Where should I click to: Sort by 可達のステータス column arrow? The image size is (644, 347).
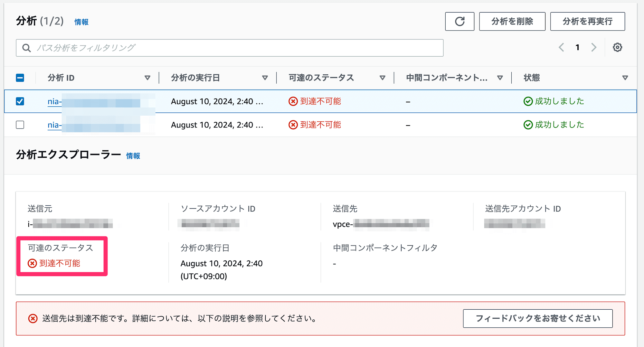pos(383,78)
